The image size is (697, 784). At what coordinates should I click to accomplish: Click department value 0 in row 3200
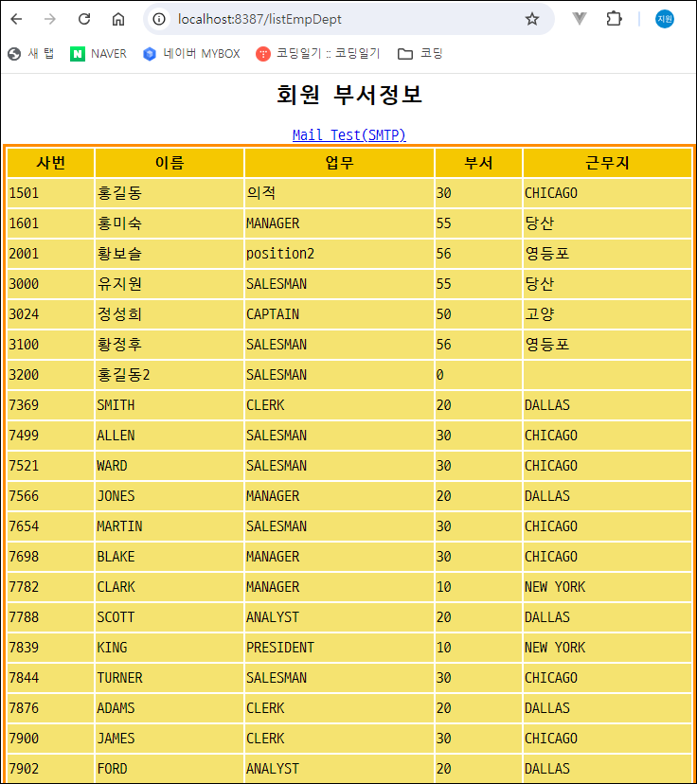pos(440,375)
